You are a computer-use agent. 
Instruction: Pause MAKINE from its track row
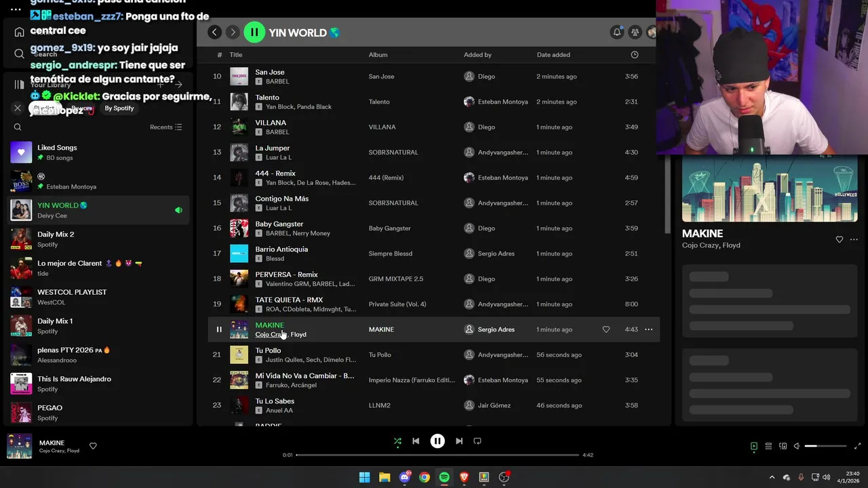pyautogui.click(x=219, y=329)
